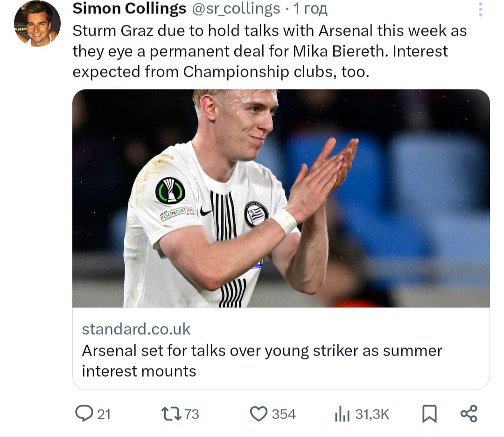Click the like count 354

(284, 414)
